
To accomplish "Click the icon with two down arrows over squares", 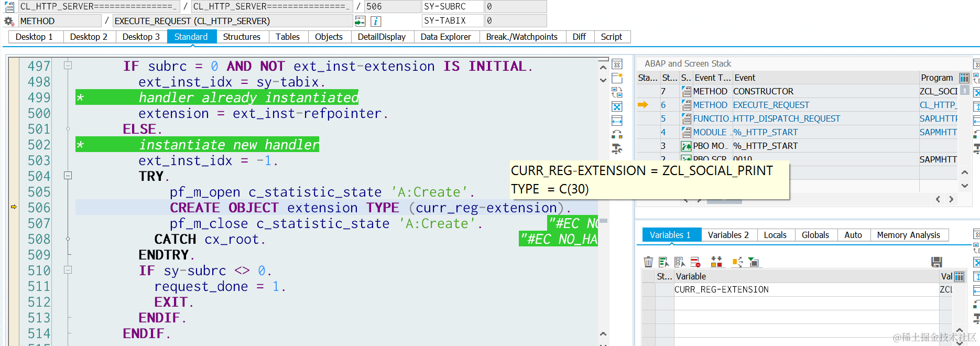I will point(716,262).
